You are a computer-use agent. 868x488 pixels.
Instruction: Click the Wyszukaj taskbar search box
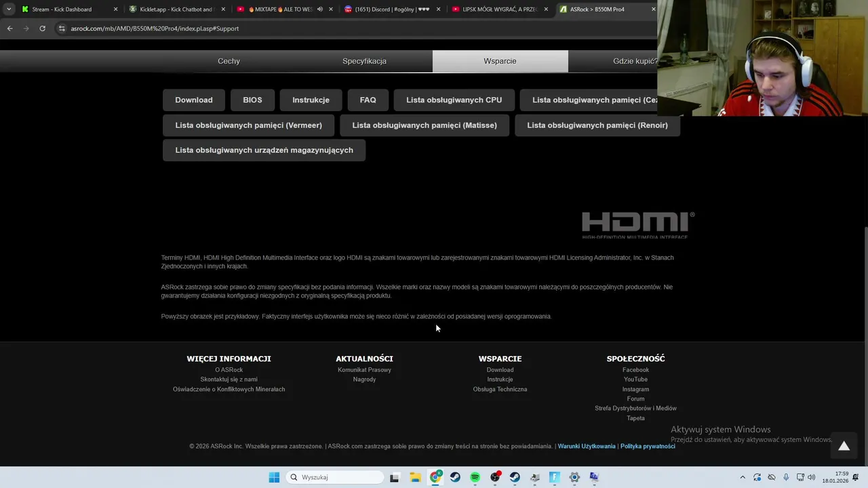click(x=335, y=477)
